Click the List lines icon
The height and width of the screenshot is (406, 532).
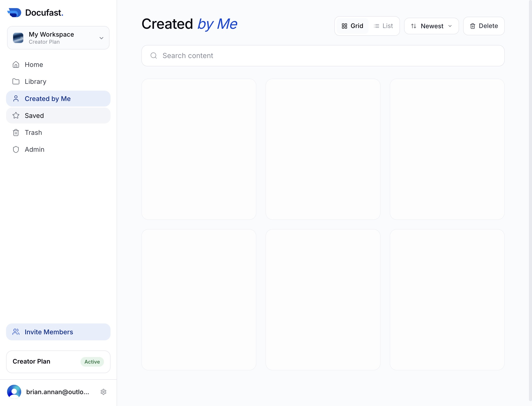[376, 26]
